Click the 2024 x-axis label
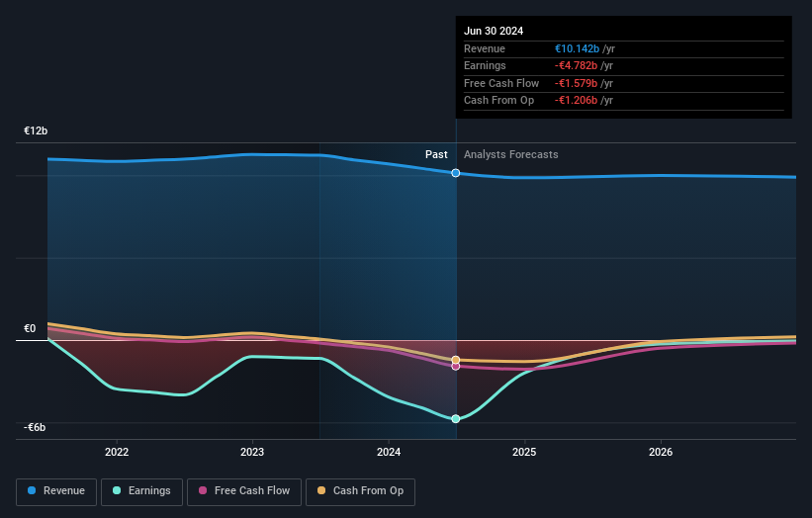 (389, 452)
